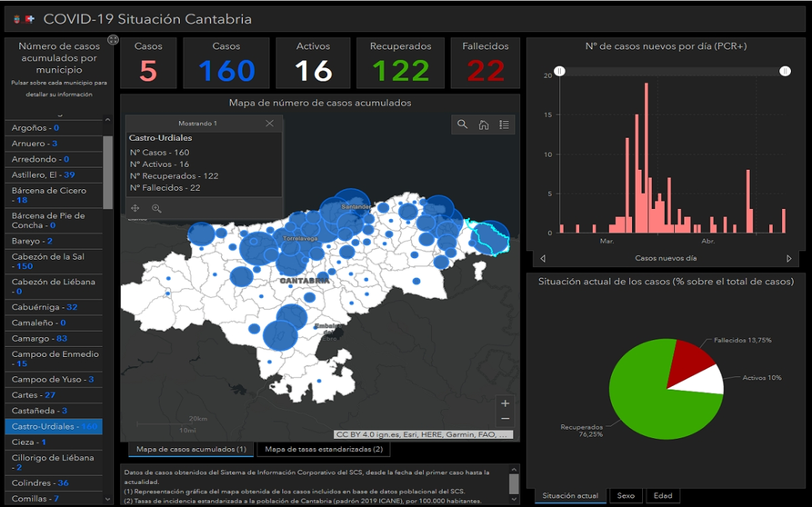Zoom out on the map
This screenshot has height=507, width=812.
pyautogui.click(x=505, y=419)
